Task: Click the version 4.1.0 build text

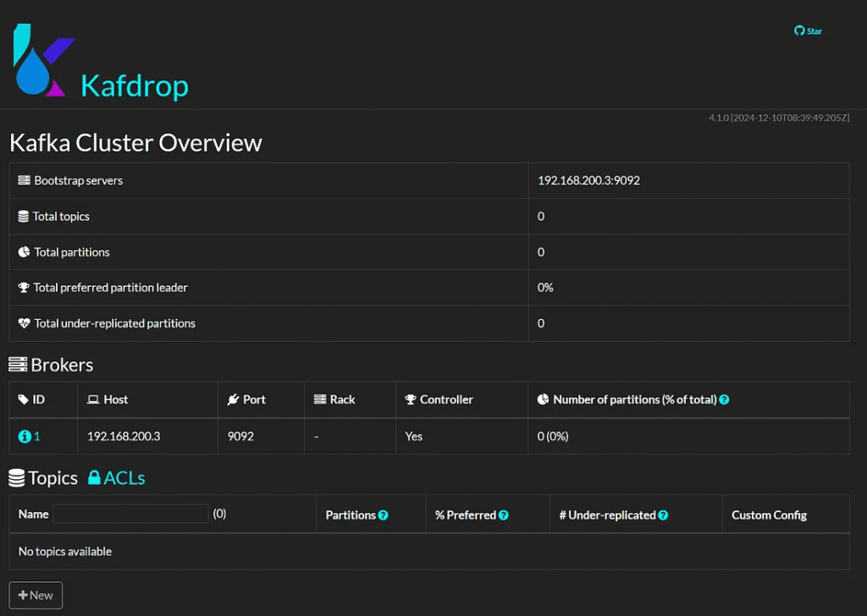Action: point(779,118)
